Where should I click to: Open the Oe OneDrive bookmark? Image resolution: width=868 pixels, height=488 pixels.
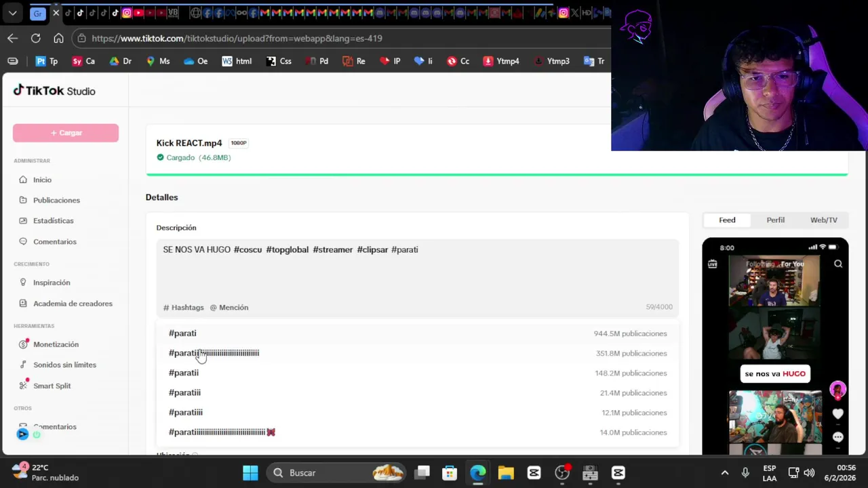pyautogui.click(x=195, y=61)
